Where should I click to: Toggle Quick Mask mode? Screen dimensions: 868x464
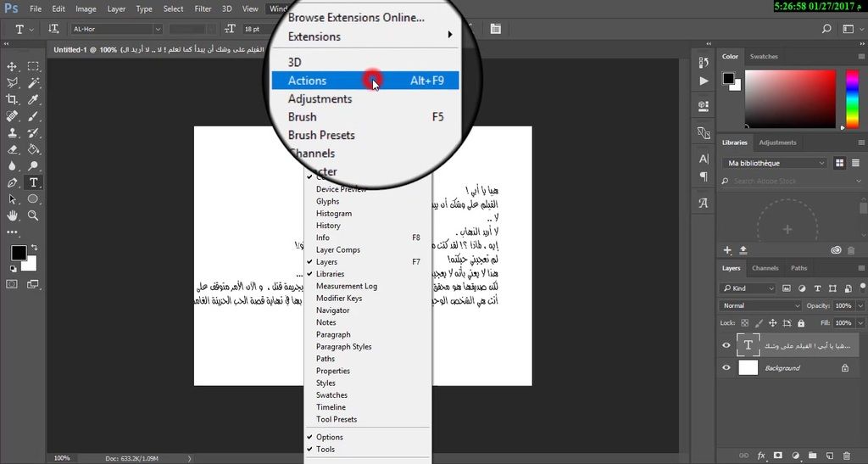tap(12, 284)
